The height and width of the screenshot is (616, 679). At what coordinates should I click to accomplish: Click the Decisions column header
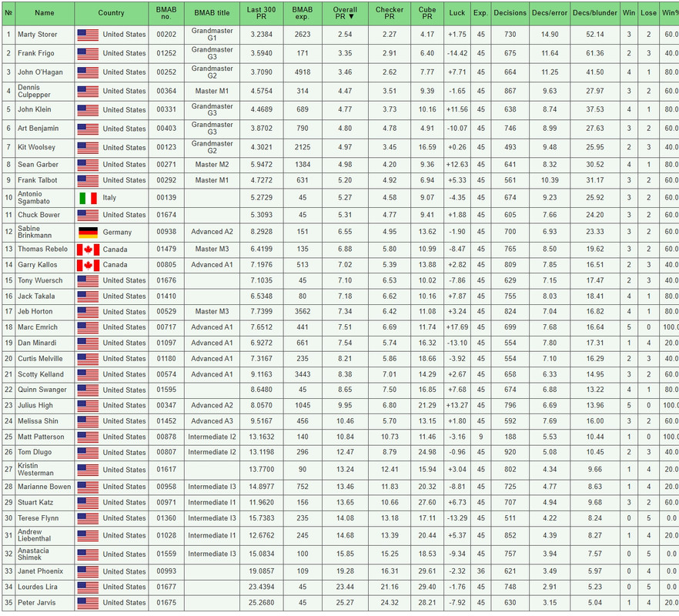(x=510, y=13)
